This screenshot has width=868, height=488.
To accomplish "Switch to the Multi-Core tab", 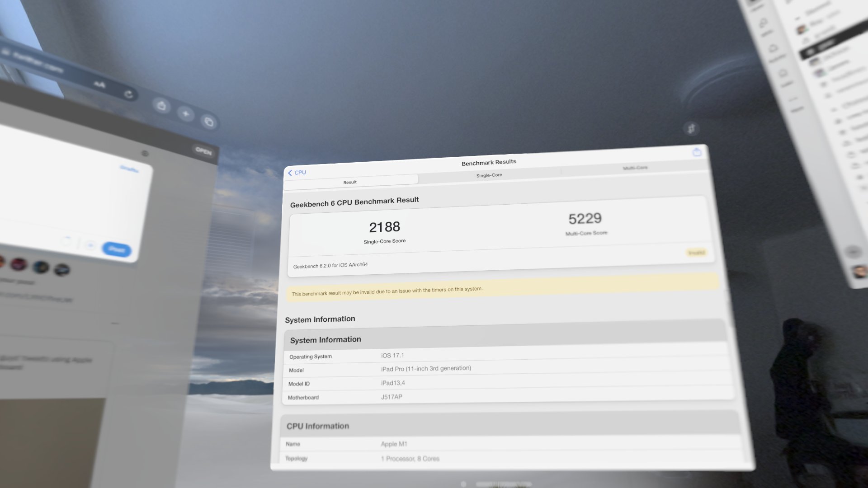I will (x=635, y=168).
